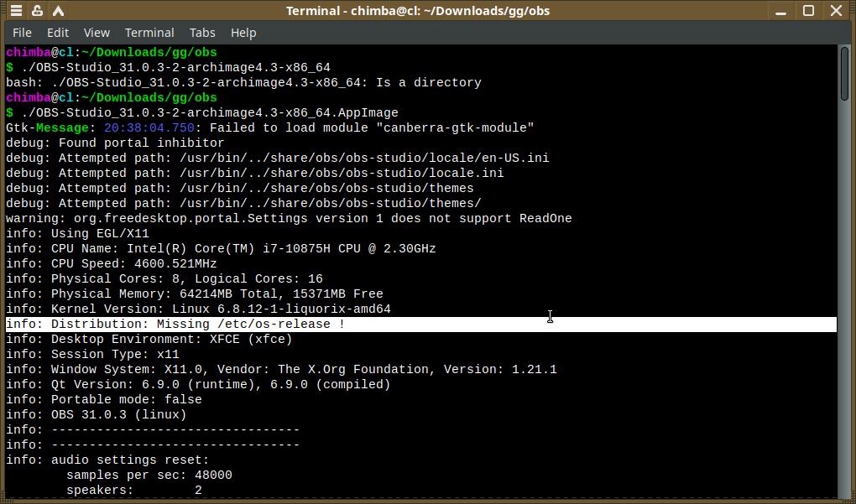Click the shade window up-arrow icon

[x=58, y=10]
